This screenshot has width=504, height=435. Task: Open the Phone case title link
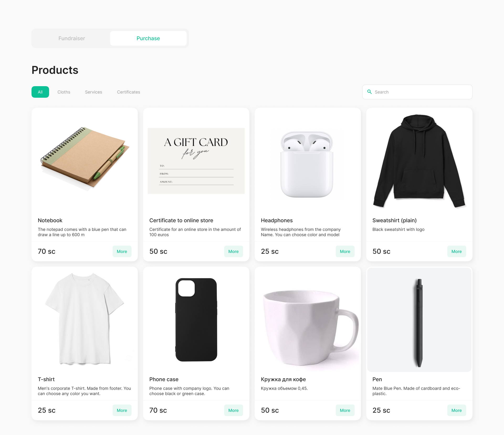pyautogui.click(x=164, y=379)
